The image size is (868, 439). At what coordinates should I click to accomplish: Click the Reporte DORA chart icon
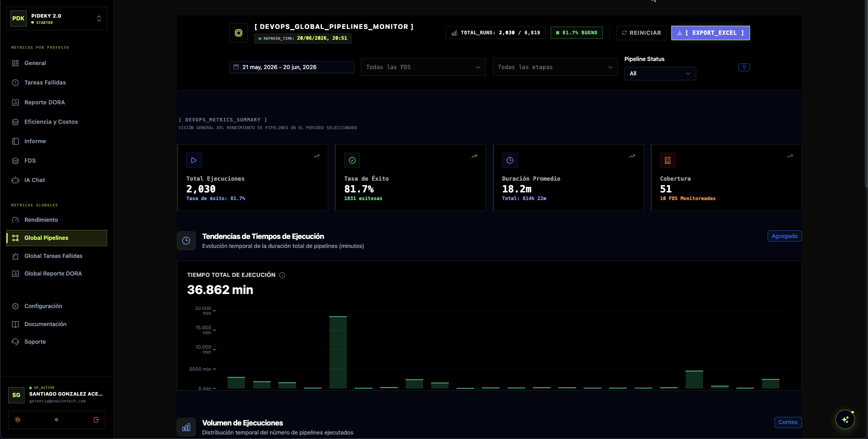click(x=15, y=103)
